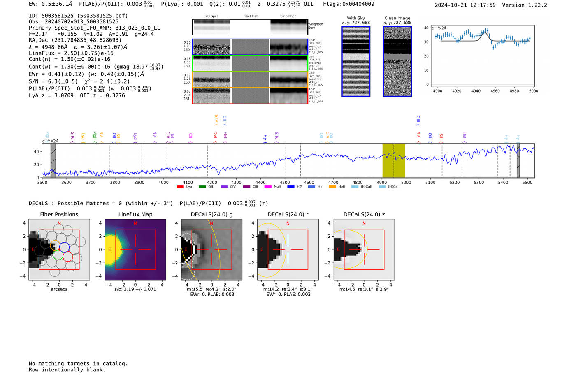Select the Weighted Sum 2D spectrum row
Viewport: 576px width, 392px height.
pos(250,27)
